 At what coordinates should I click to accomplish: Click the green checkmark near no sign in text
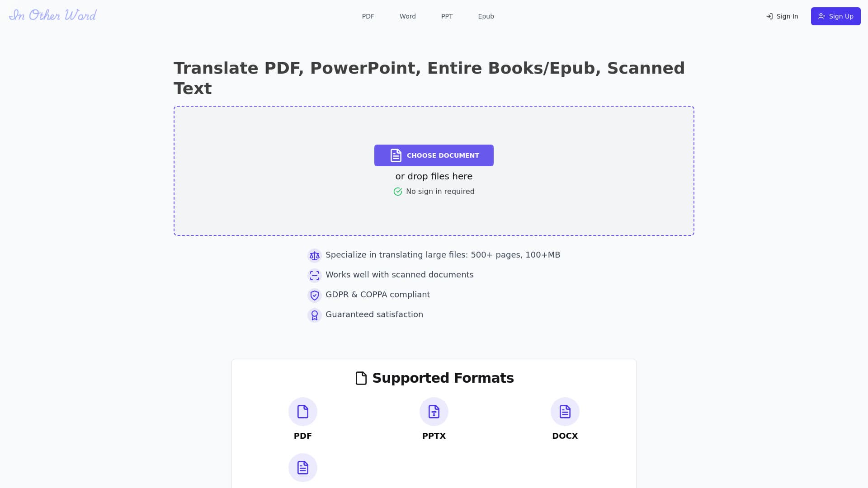pos(398,191)
